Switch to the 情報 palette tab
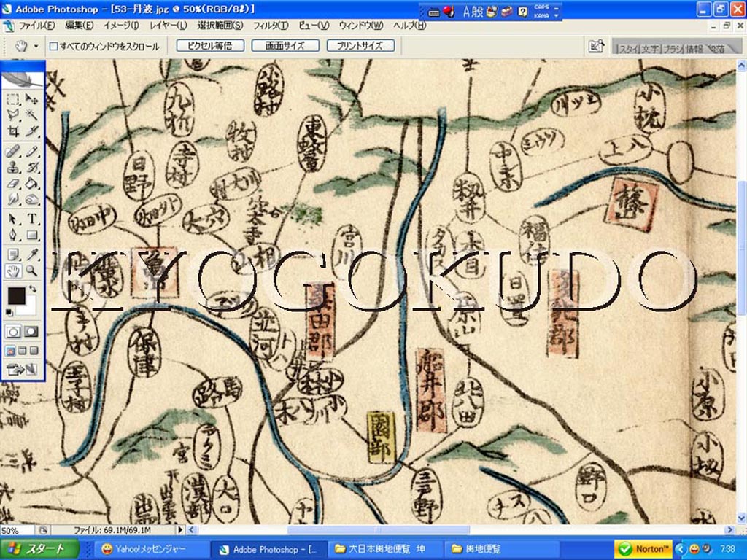This screenshot has width=747, height=560. pyautogui.click(x=694, y=49)
